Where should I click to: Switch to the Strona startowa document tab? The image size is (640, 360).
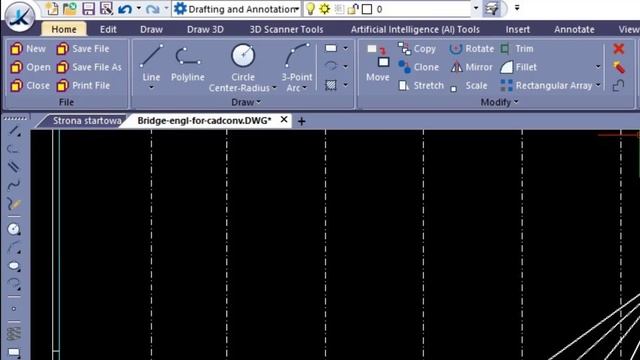(x=87, y=121)
